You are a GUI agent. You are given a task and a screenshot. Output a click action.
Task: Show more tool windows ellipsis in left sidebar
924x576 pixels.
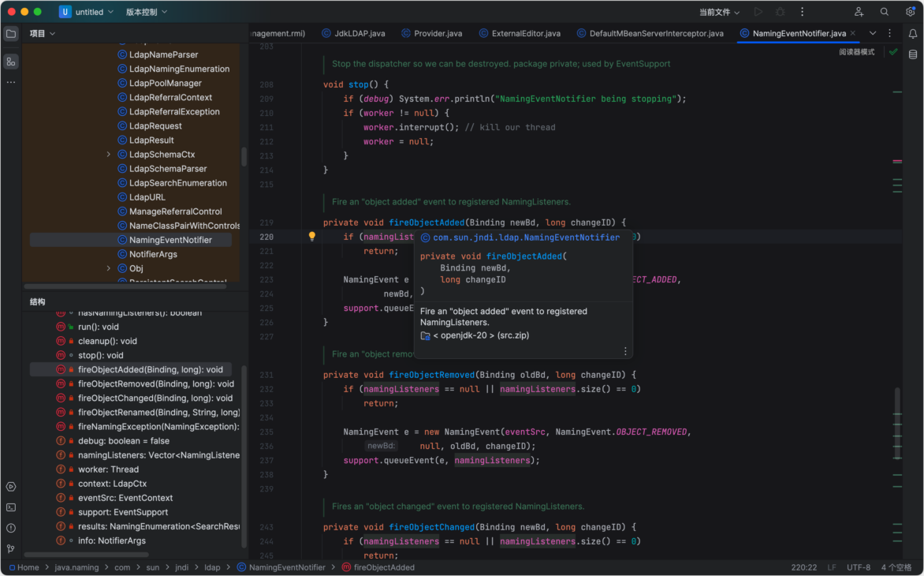(11, 83)
